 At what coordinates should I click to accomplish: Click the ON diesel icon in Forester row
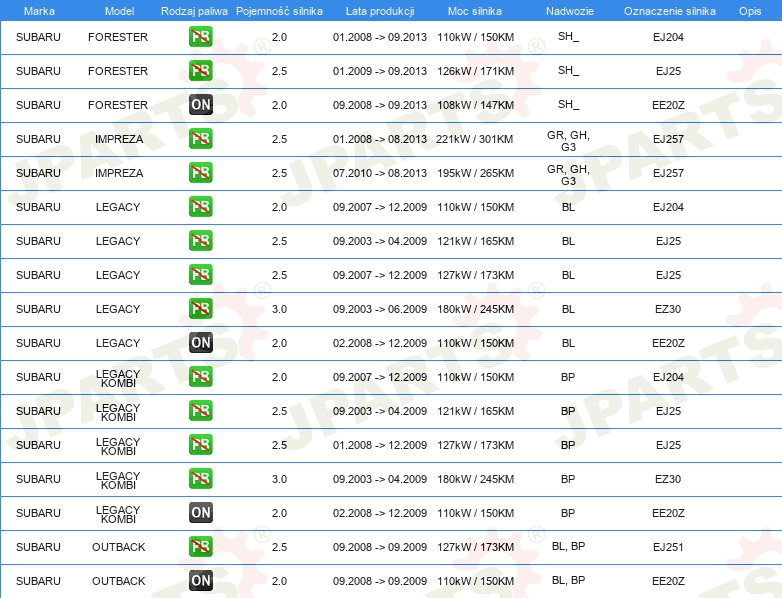click(x=200, y=105)
